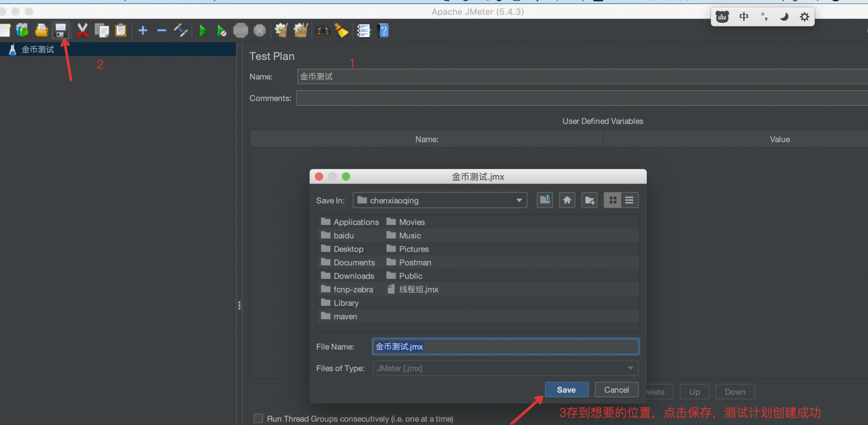The width and height of the screenshot is (868, 425).
Task: Click the Paste clipboard icon
Action: coord(121,30)
